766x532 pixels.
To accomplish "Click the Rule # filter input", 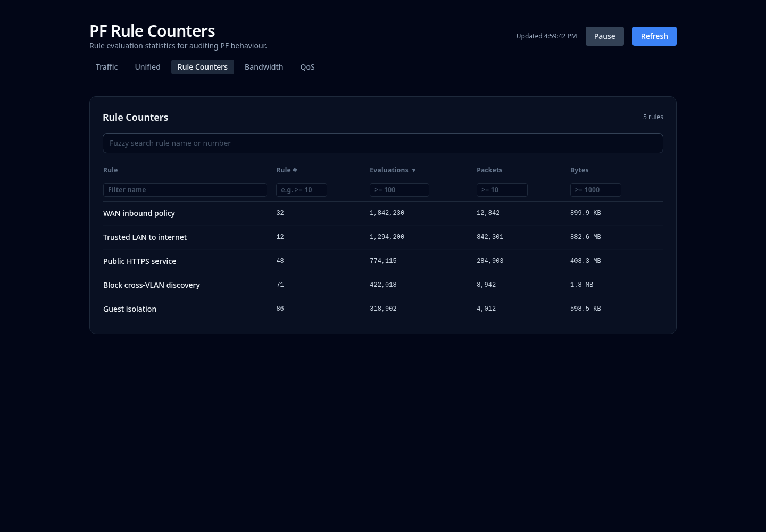I will pyautogui.click(x=302, y=190).
